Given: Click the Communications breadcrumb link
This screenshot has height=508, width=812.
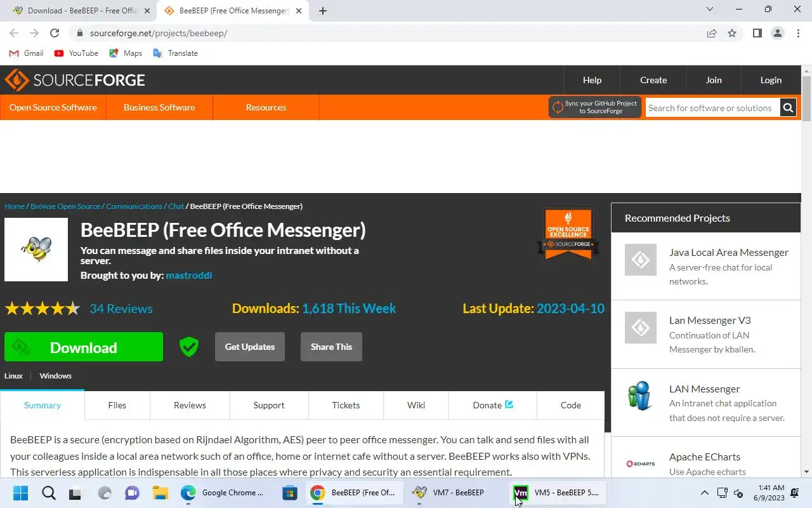Looking at the screenshot, I should (134, 206).
